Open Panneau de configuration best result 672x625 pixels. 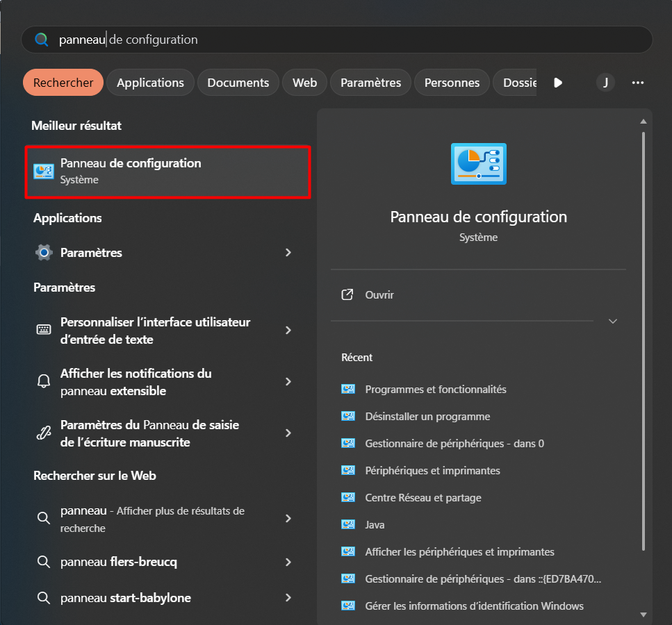167,172
